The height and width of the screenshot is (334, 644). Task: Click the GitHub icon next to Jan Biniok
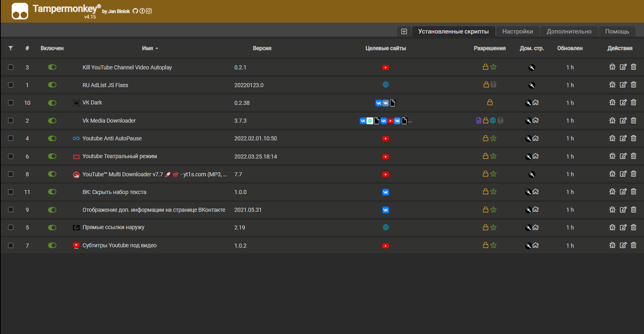pos(136,11)
